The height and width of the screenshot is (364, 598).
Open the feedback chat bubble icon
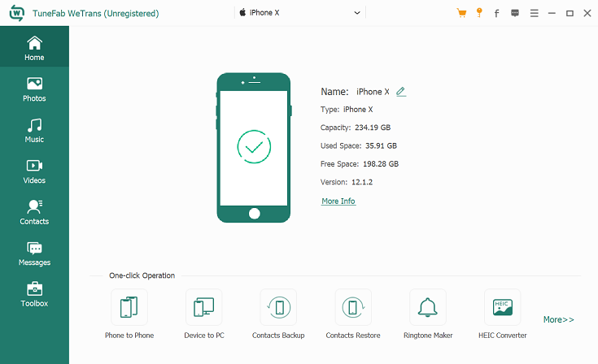(515, 13)
